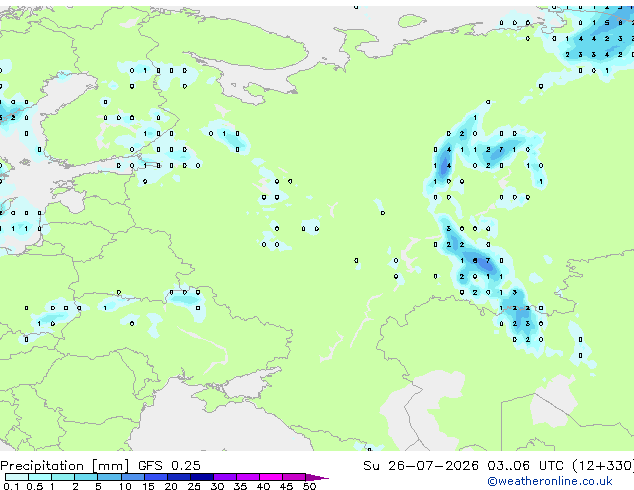Click the legend label "25"
Screen dimensions: 634x490
(x=194, y=486)
